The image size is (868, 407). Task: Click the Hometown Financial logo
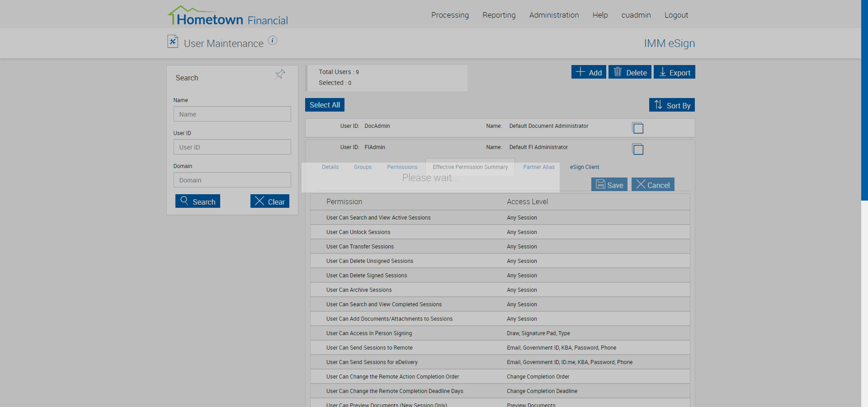tap(228, 16)
